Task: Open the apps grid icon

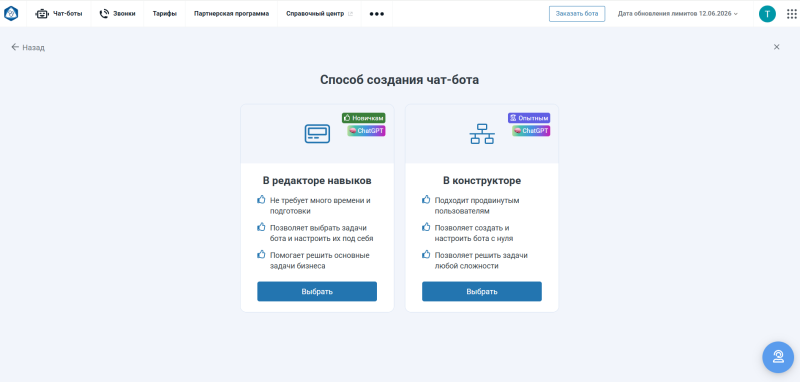Action: coord(791,14)
